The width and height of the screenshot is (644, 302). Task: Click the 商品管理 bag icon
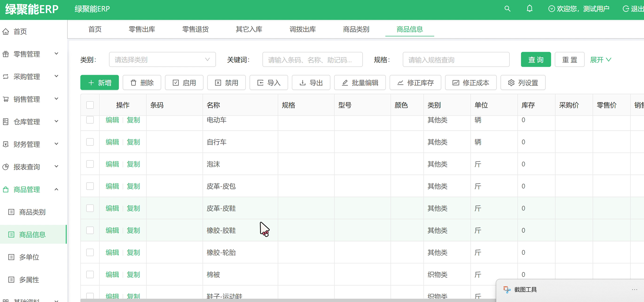pos(6,189)
